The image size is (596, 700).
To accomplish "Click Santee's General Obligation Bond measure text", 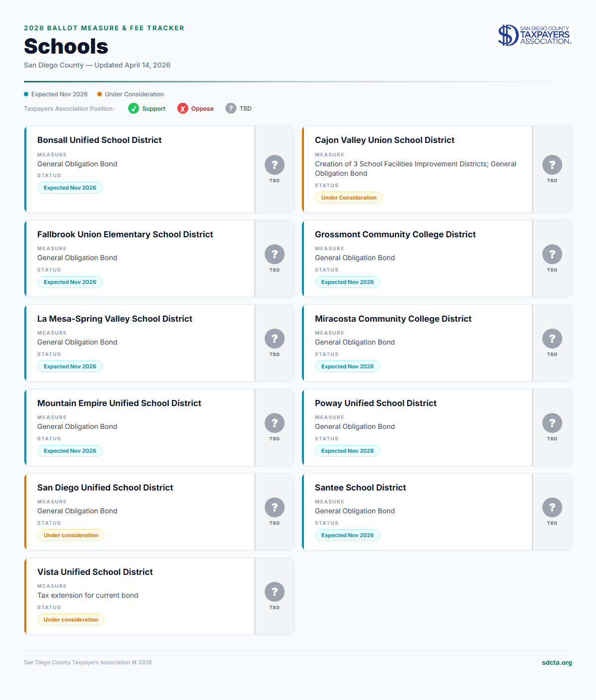I will (355, 511).
